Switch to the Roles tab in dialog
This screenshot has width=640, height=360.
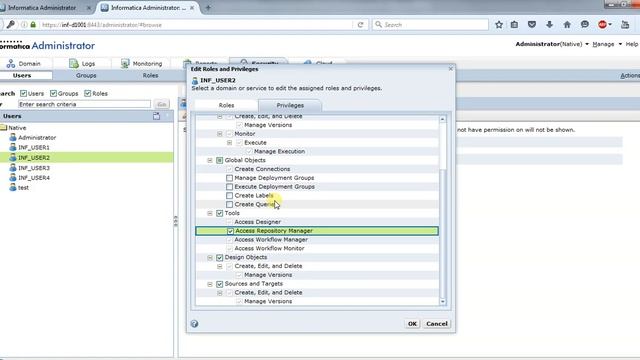226,105
